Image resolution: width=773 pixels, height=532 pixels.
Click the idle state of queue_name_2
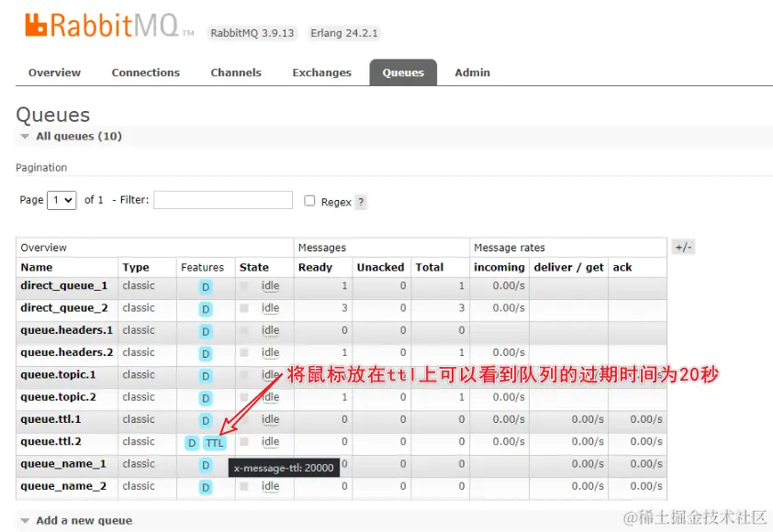click(x=270, y=486)
